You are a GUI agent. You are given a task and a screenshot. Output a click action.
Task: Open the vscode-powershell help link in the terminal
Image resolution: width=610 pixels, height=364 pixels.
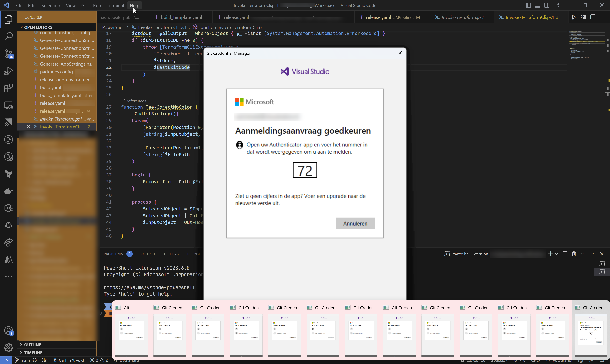click(149, 287)
